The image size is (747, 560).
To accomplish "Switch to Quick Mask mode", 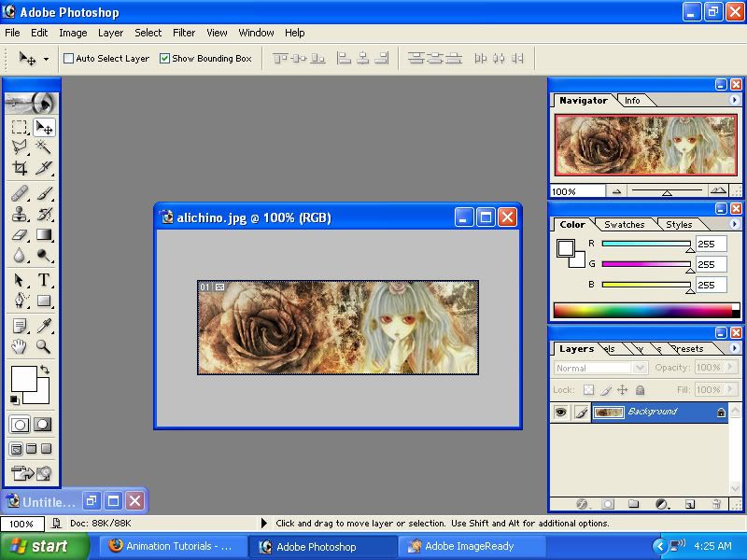I will (x=42, y=425).
